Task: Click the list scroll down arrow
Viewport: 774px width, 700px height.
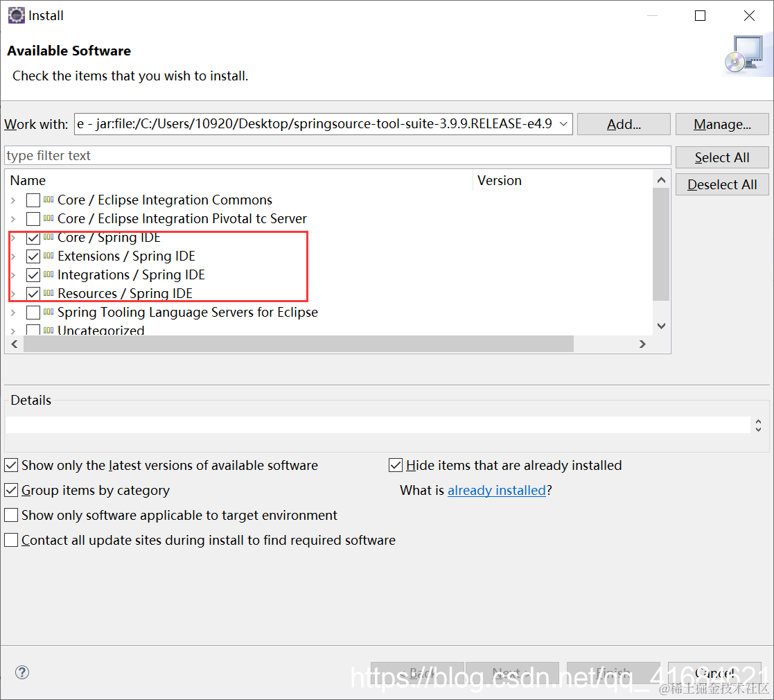Action: [x=661, y=326]
